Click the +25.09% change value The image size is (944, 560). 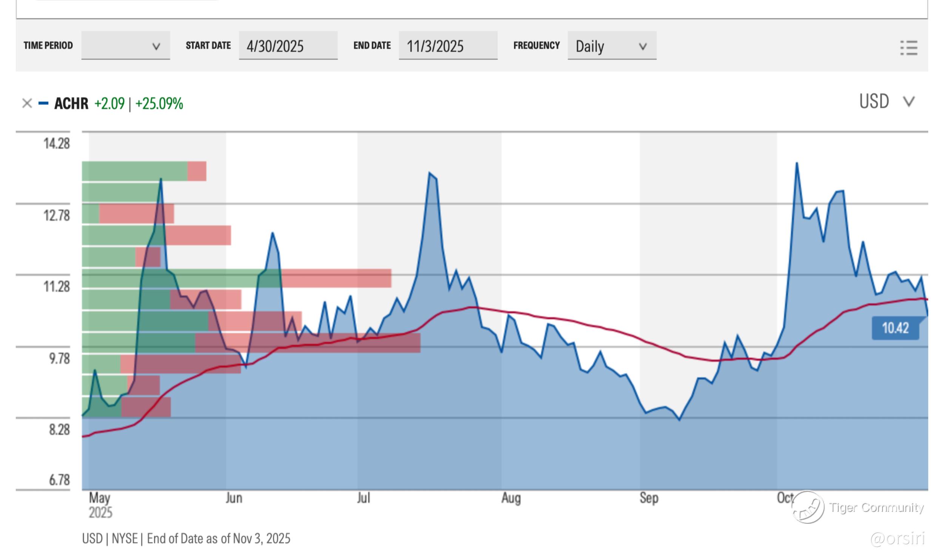click(x=159, y=103)
